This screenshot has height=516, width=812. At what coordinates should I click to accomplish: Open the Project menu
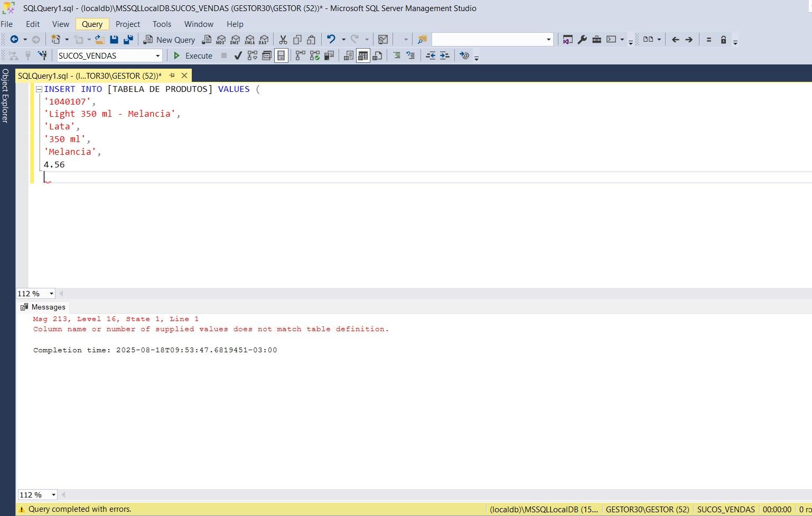[128, 24]
